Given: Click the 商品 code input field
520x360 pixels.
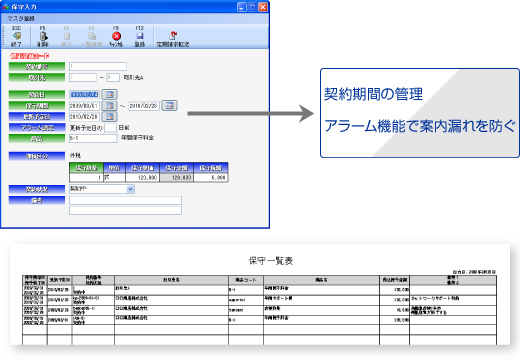Looking at the screenshot, I should [93, 138].
